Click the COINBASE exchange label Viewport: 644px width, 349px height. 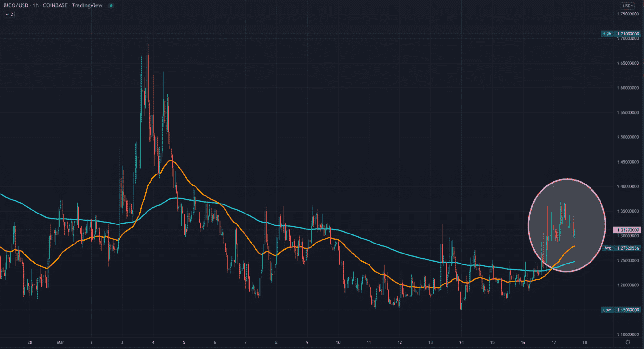[55, 5]
